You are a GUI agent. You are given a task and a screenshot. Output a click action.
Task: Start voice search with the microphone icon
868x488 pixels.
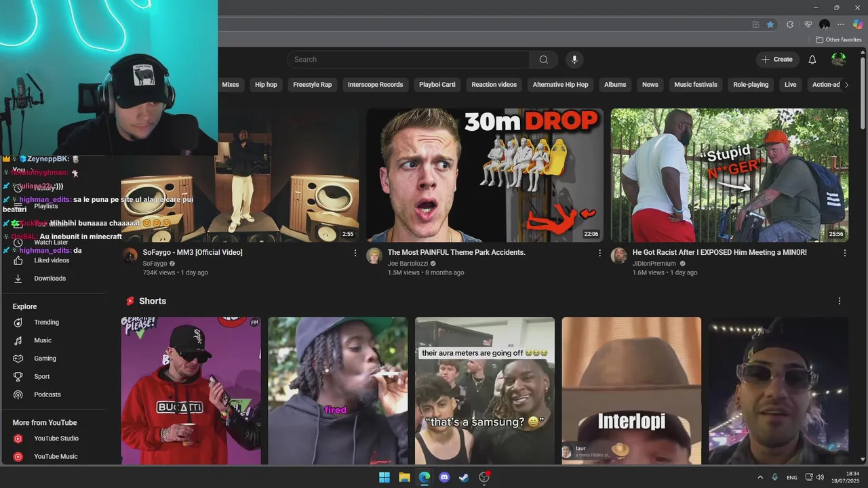click(x=574, y=60)
